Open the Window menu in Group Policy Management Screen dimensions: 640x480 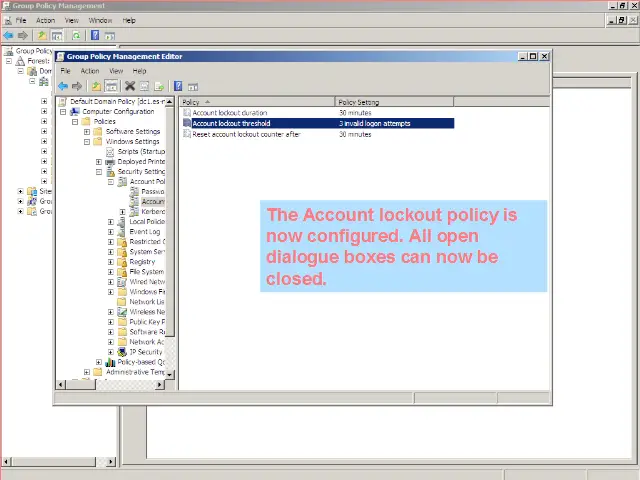coord(100,20)
